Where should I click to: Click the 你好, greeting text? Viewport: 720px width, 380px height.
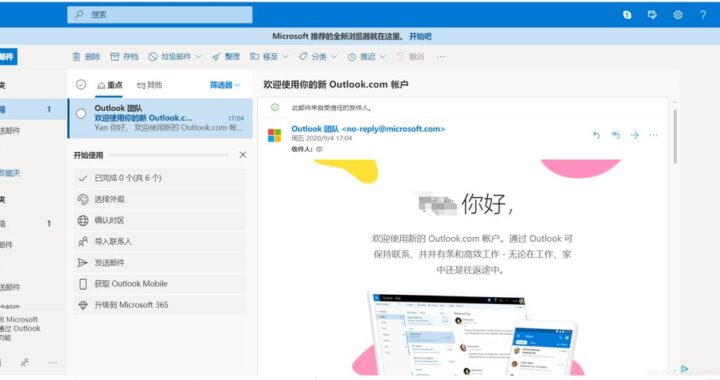click(487, 204)
